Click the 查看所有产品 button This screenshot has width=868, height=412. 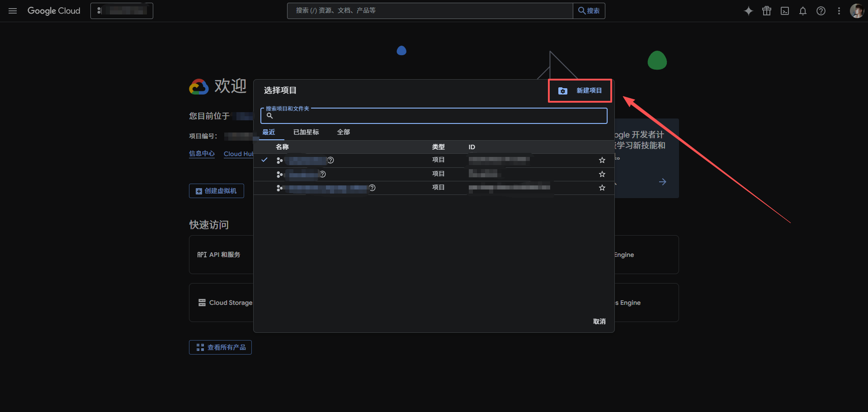point(220,347)
